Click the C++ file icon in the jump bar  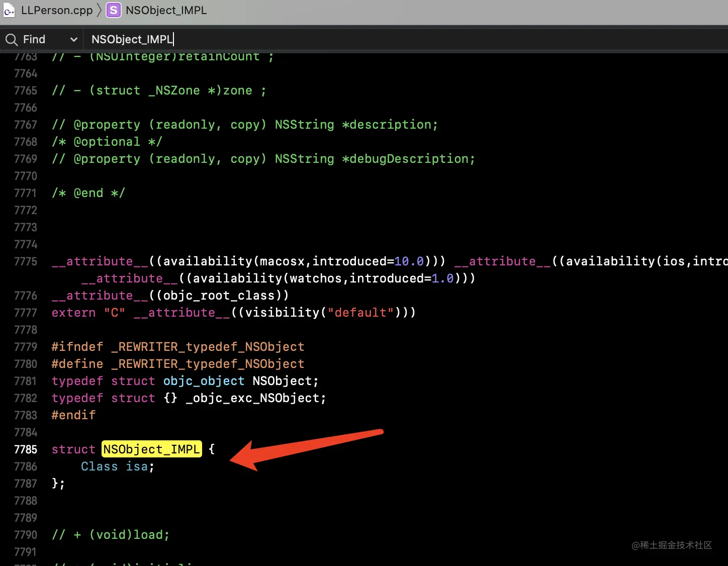tap(9, 11)
